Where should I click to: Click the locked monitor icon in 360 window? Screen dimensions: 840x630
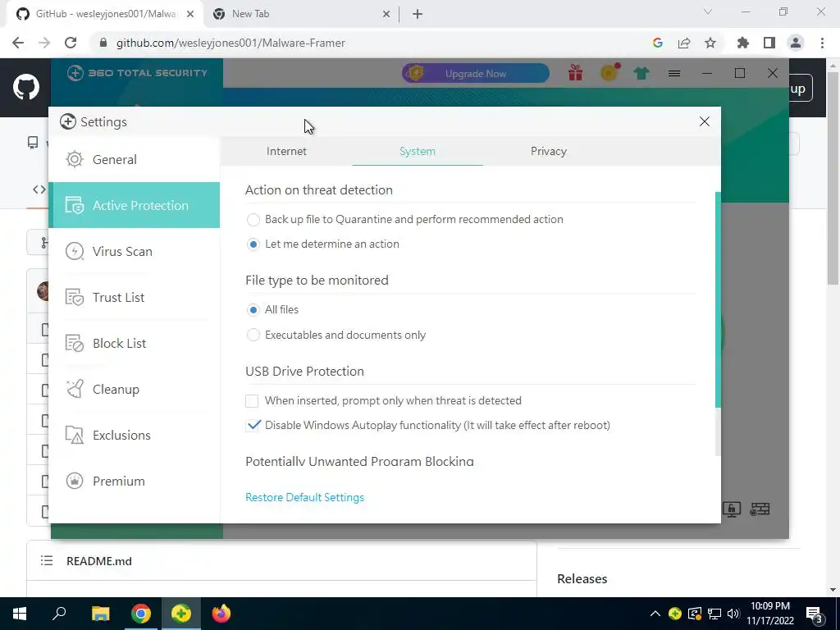[x=731, y=509]
